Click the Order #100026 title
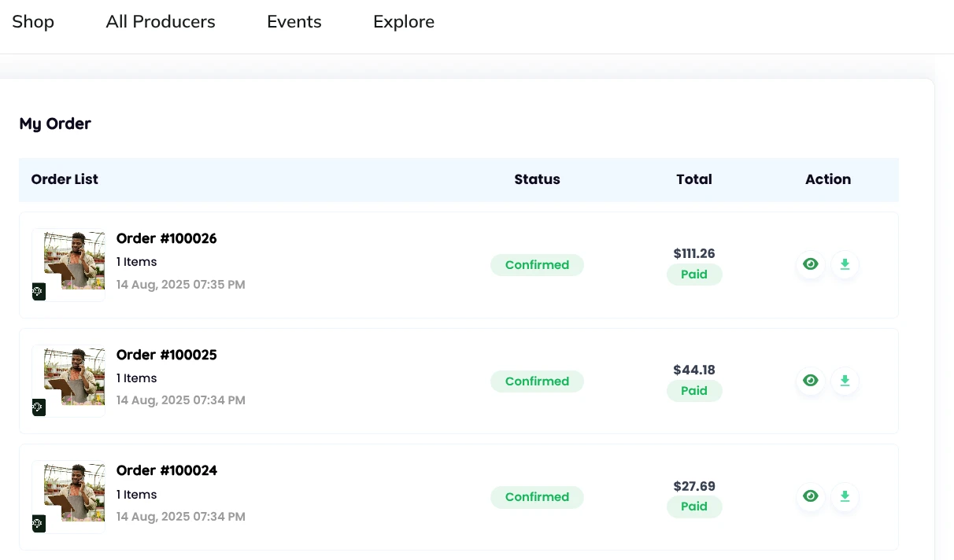 (x=167, y=238)
